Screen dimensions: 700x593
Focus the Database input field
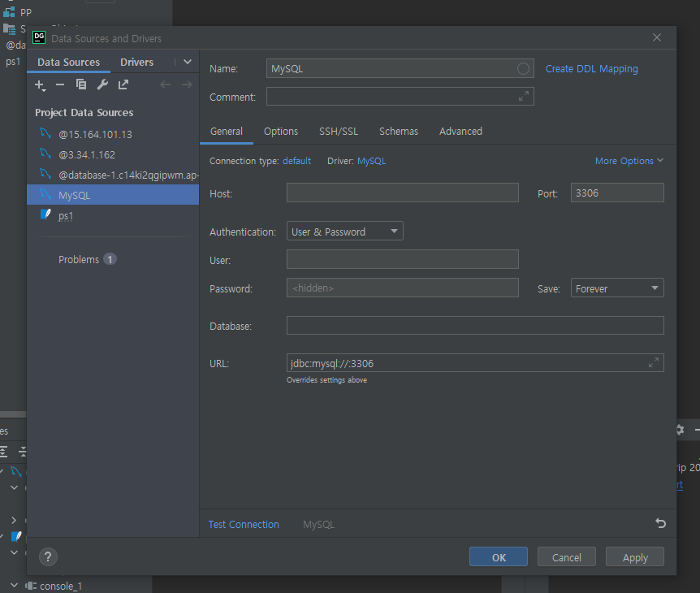475,325
